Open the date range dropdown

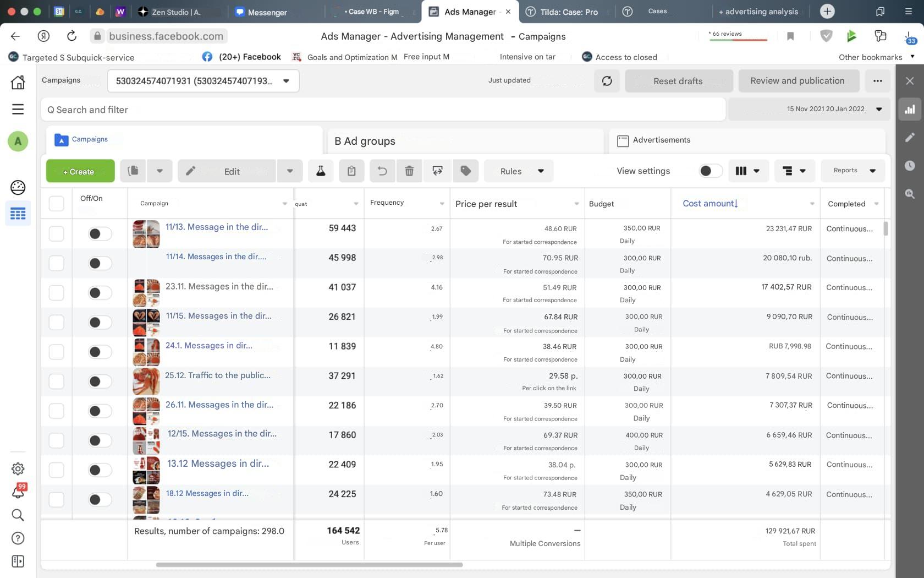pos(879,109)
